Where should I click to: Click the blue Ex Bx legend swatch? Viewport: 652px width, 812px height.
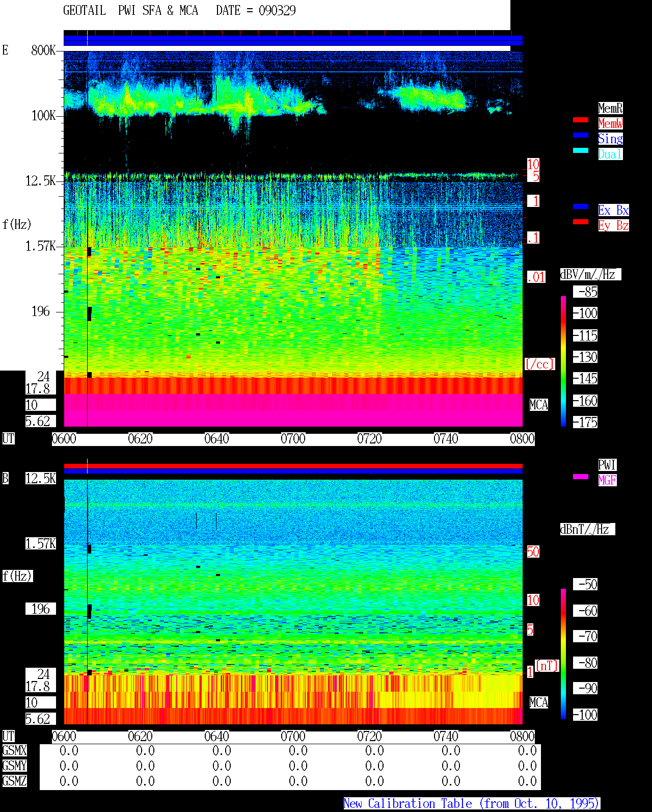pos(581,206)
